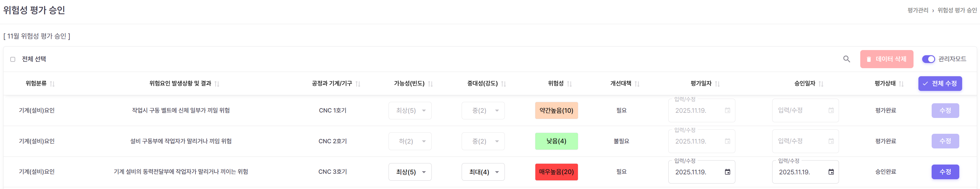Click 수정 button for CNC 3호기 row
The height and width of the screenshot is (189, 980).
tap(945, 172)
